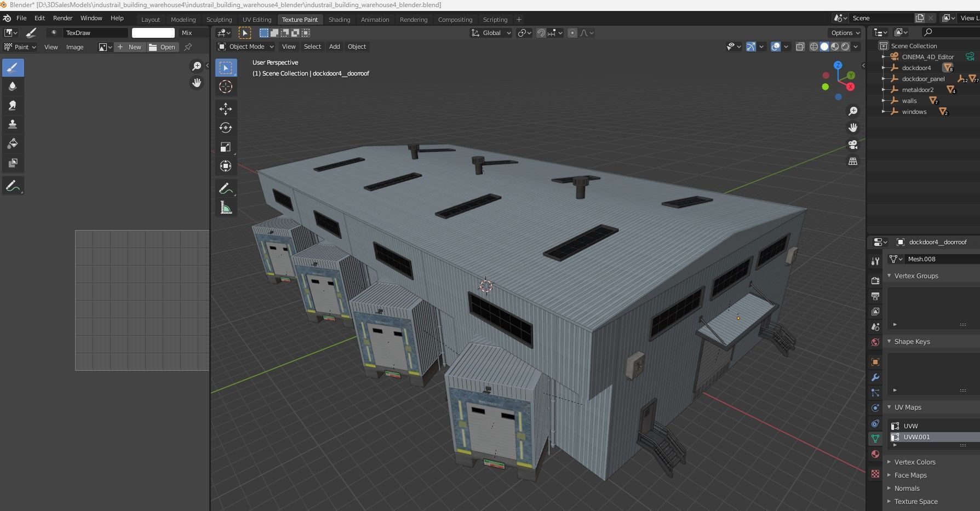This screenshot has width=980, height=511.
Task: Open the Texture properties tab
Action: point(875,474)
